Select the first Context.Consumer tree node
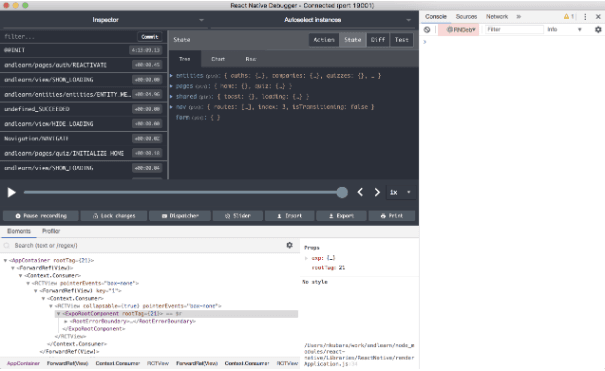 [52, 275]
